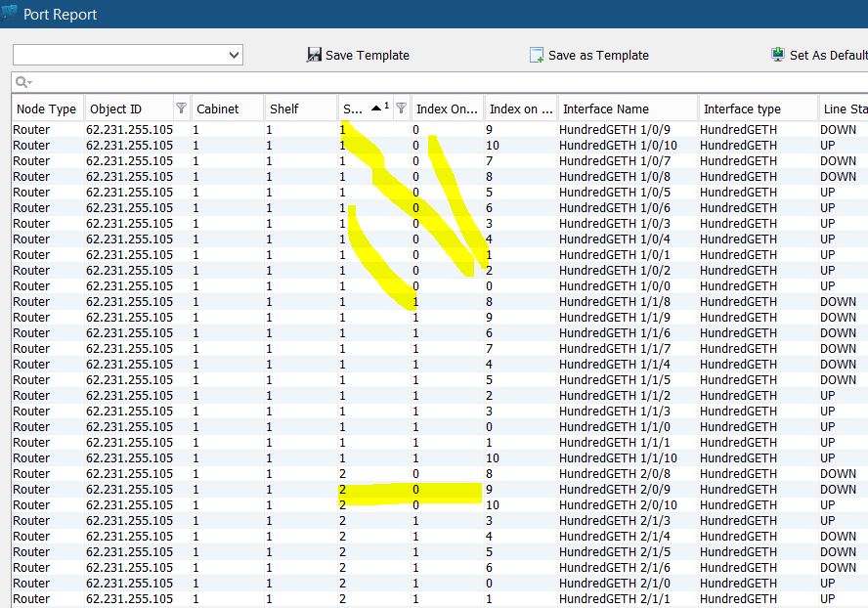
Task: Sort by the Node Type column header
Action: [x=46, y=109]
